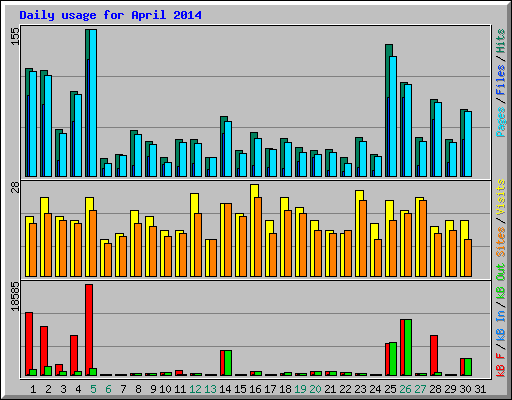This screenshot has width=512, height=400.
Task: Click the 'Daily usage for April 2014' title
Action: point(110,15)
